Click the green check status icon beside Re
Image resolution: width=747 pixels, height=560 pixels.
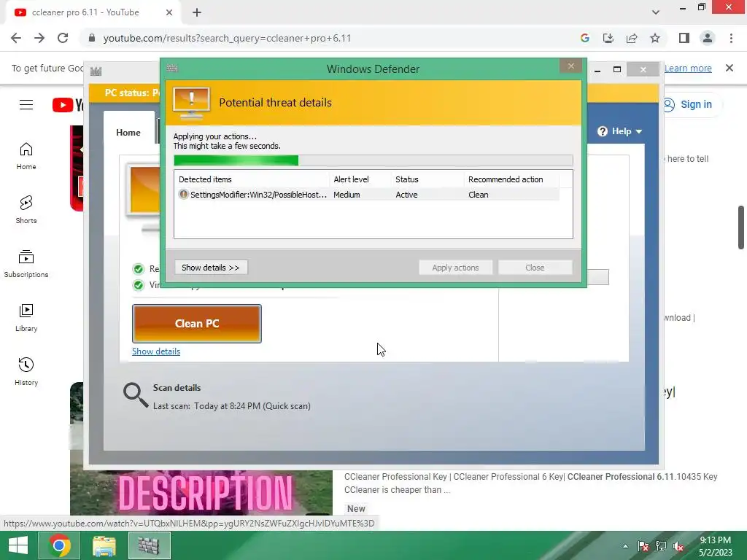pos(139,270)
